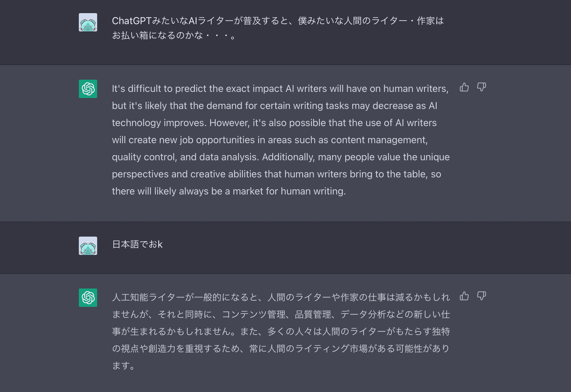Select the 日本語でおk message text

(x=137, y=244)
